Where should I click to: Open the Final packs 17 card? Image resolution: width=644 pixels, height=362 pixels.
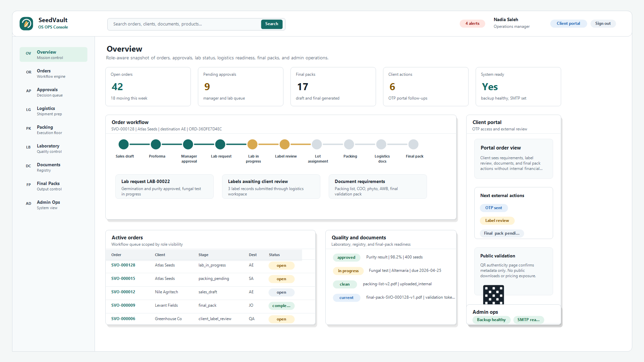click(x=333, y=86)
